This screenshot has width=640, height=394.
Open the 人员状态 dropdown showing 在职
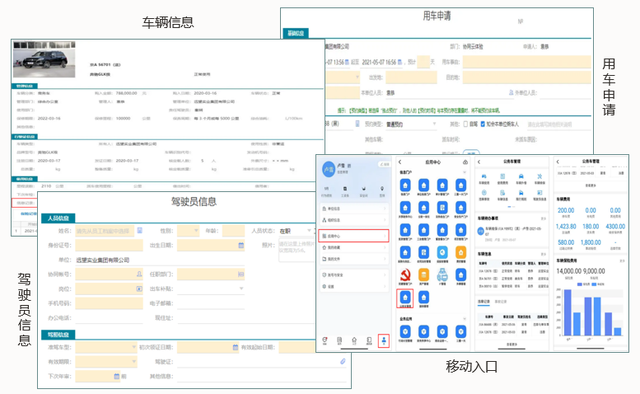(x=296, y=231)
